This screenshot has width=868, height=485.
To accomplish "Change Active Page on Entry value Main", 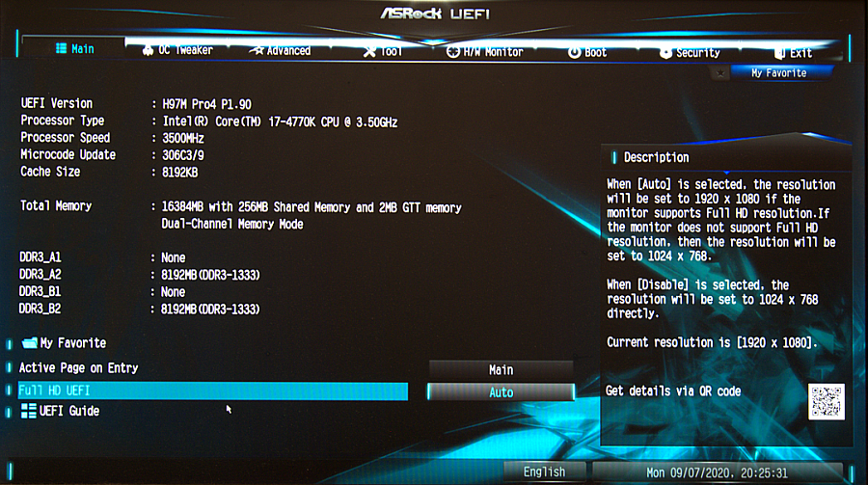I will pos(501,370).
